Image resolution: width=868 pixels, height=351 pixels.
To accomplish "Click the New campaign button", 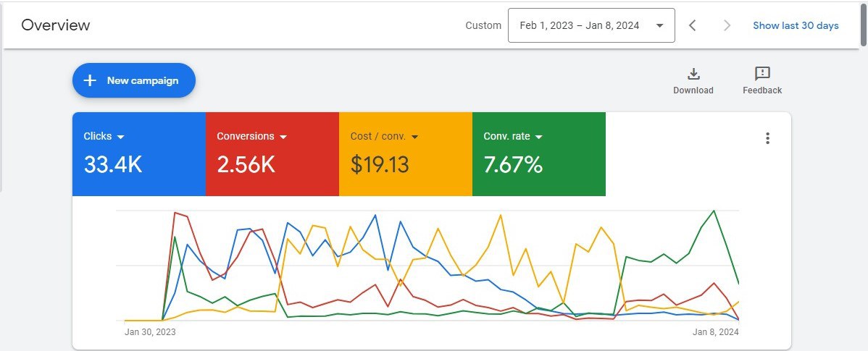I will (134, 81).
